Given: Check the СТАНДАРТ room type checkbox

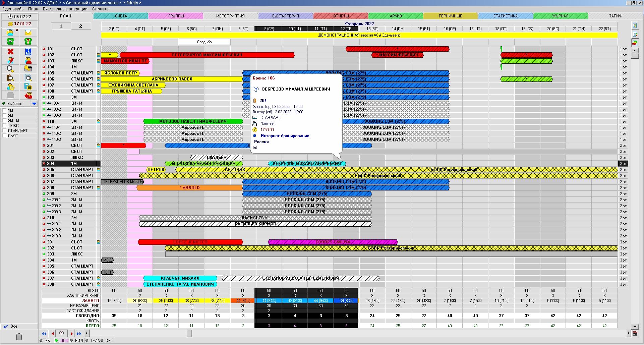Looking at the screenshot, I should pos(5,131).
